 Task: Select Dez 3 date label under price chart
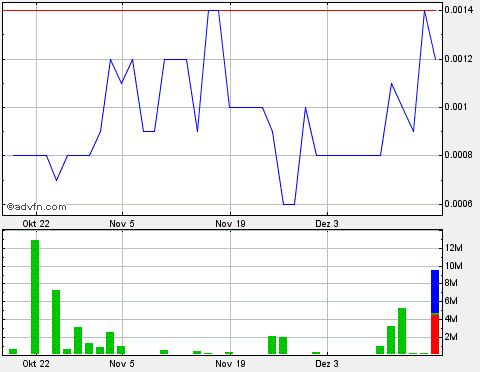pyautogui.click(x=327, y=224)
